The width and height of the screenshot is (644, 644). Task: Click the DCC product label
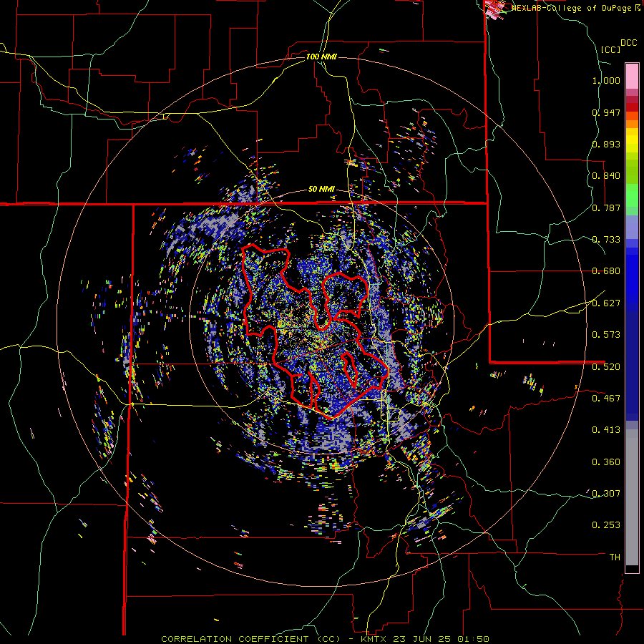click(628, 43)
